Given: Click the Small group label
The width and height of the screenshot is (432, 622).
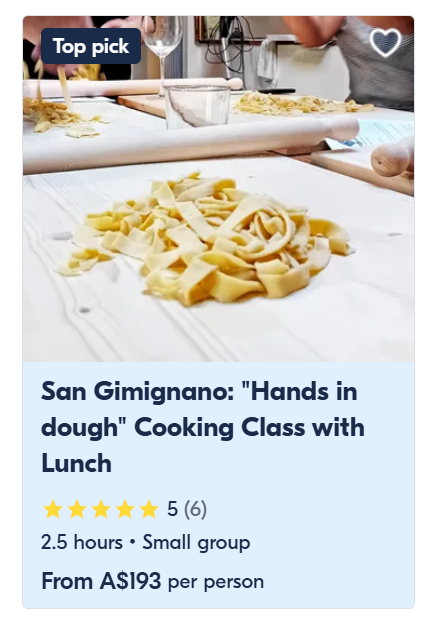Looking at the screenshot, I should click(196, 543).
